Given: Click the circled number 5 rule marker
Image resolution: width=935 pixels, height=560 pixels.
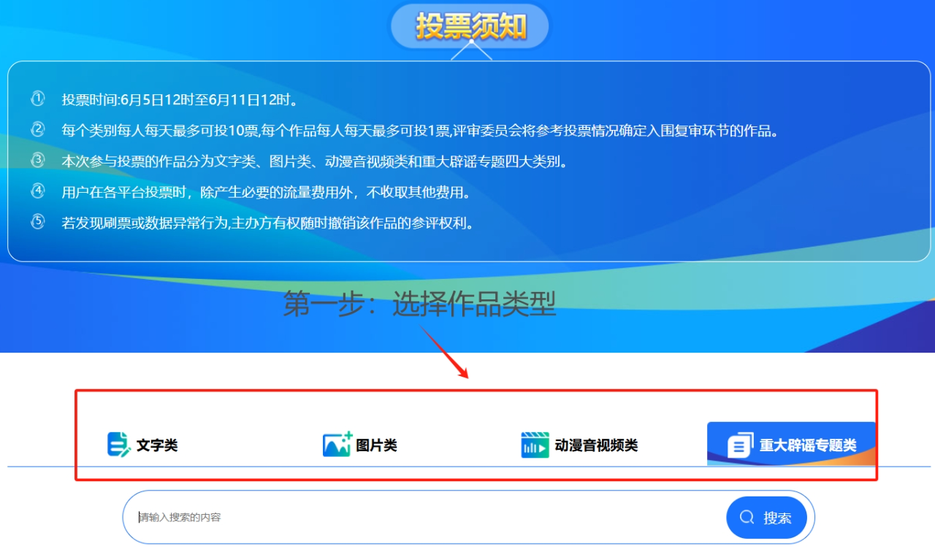Looking at the screenshot, I should [38, 222].
